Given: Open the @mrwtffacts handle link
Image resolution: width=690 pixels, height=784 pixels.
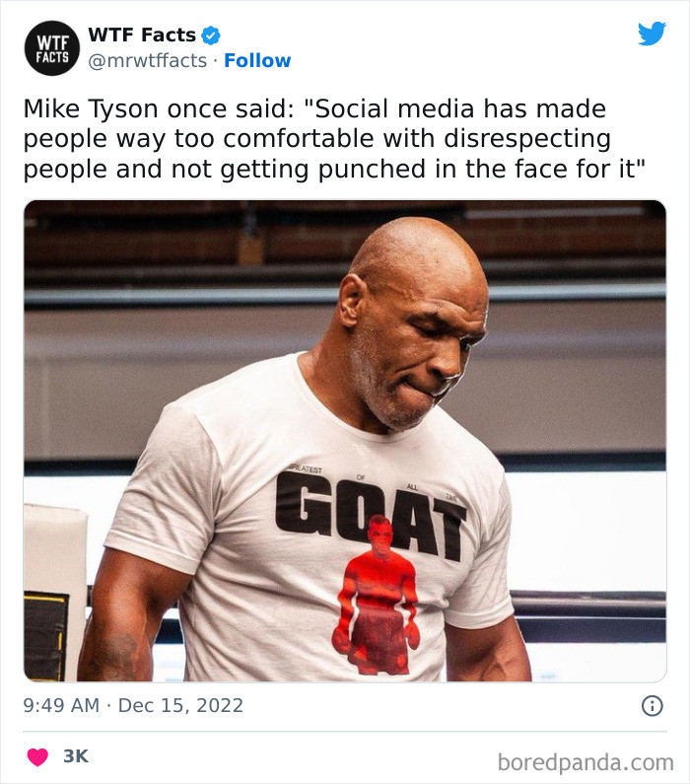Looking at the screenshot, I should point(148,61).
